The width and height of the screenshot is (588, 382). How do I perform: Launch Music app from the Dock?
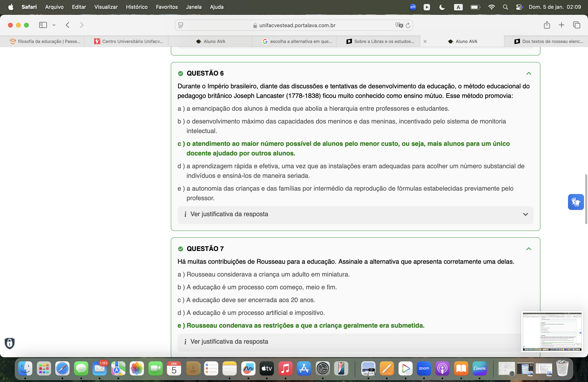coord(285,369)
